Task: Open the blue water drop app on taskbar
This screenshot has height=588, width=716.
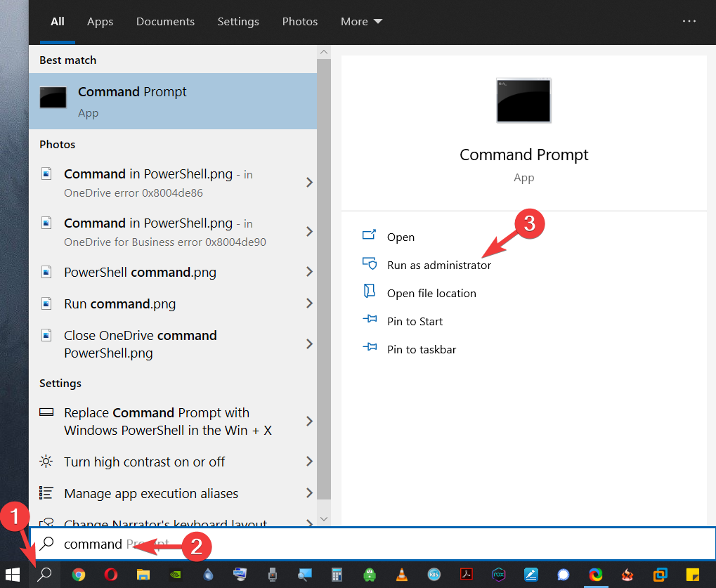Action: [x=208, y=575]
